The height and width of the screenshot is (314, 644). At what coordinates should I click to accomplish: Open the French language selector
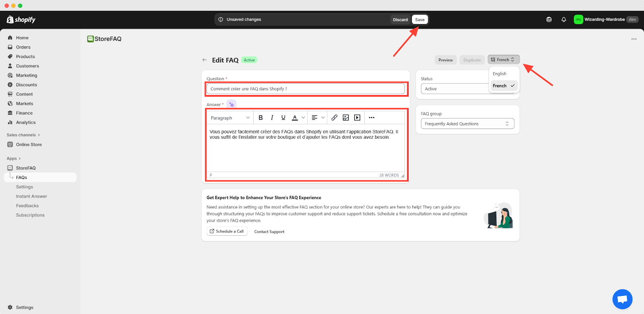504,60
